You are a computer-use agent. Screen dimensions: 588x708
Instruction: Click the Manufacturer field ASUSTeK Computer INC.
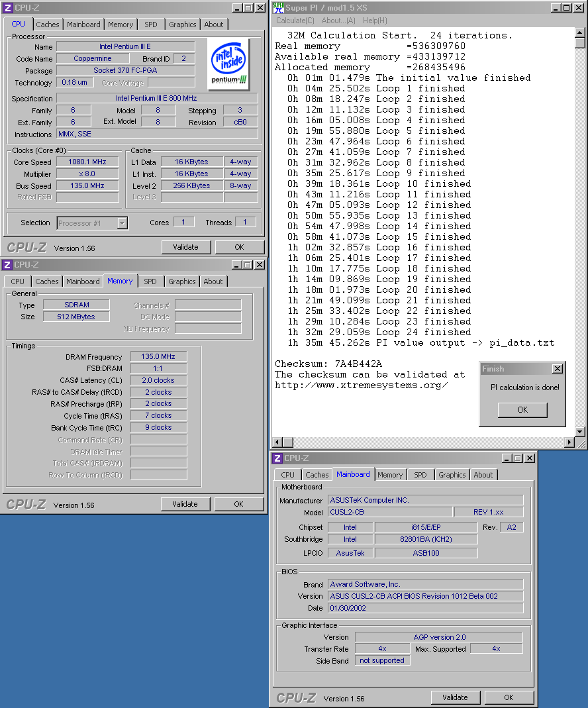point(426,500)
